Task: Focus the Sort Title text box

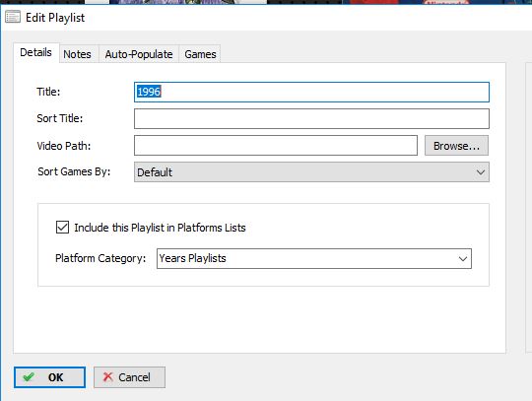Action: pos(311,119)
